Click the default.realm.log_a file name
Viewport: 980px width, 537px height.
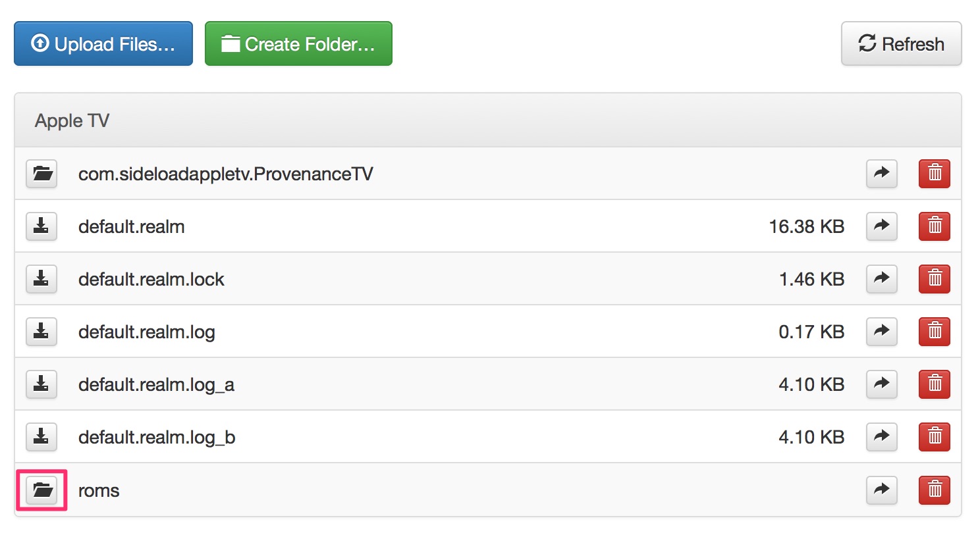tap(156, 385)
